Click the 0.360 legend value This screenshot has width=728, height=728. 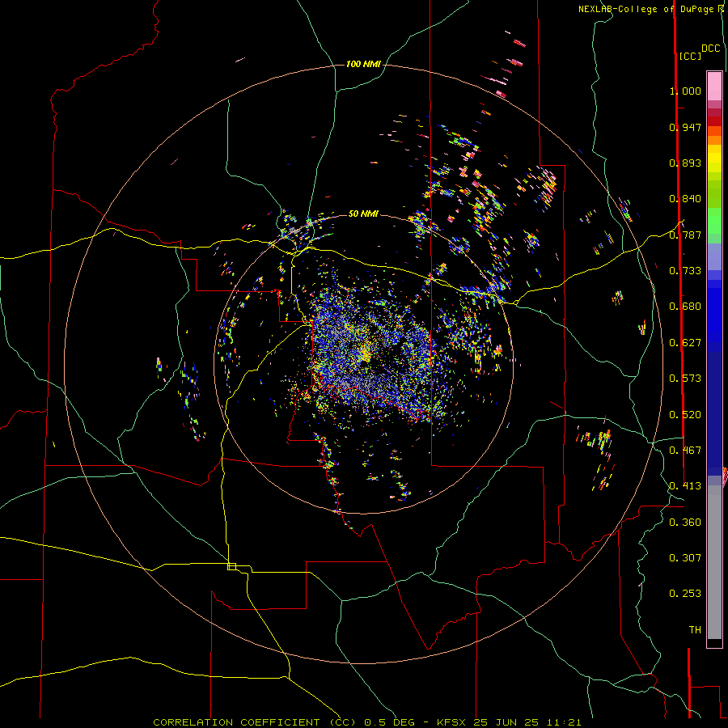click(x=685, y=523)
